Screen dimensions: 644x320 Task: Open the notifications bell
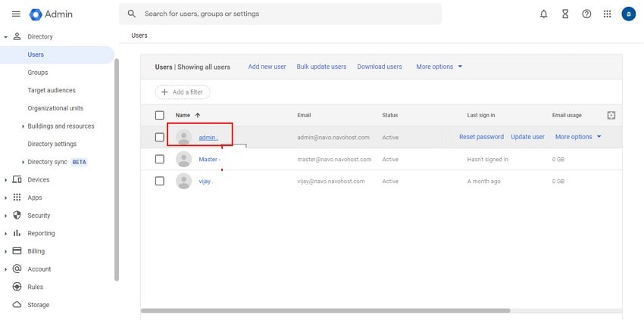point(543,14)
